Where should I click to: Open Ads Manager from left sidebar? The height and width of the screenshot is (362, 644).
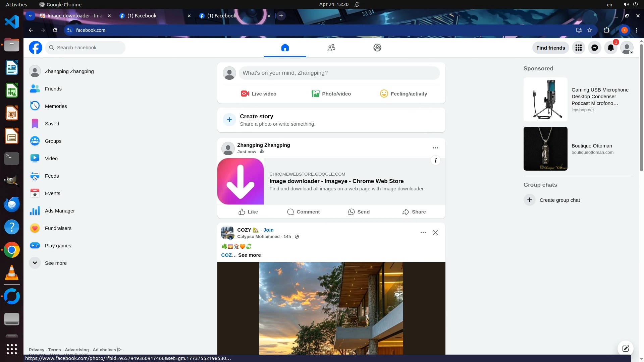pyautogui.click(x=60, y=211)
